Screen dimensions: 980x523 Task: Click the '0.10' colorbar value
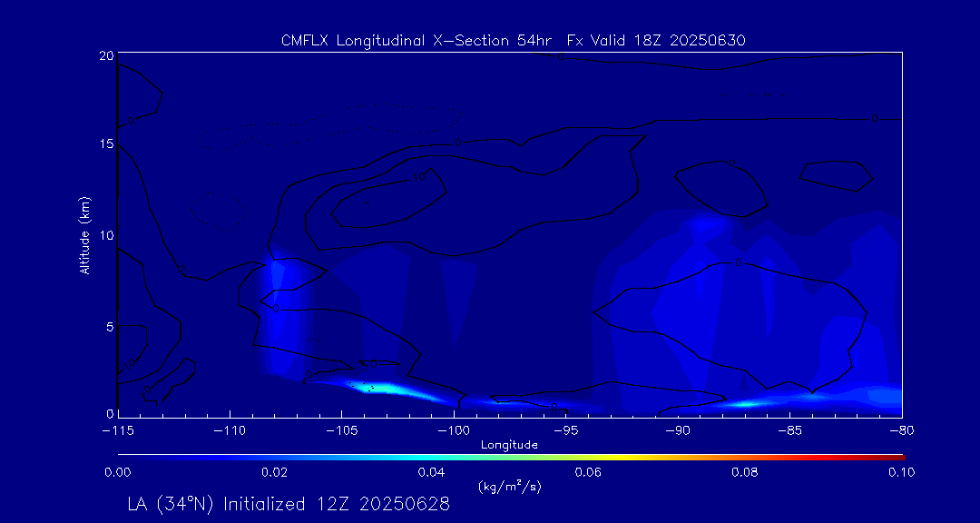pyautogui.click(x=901, y=472)
